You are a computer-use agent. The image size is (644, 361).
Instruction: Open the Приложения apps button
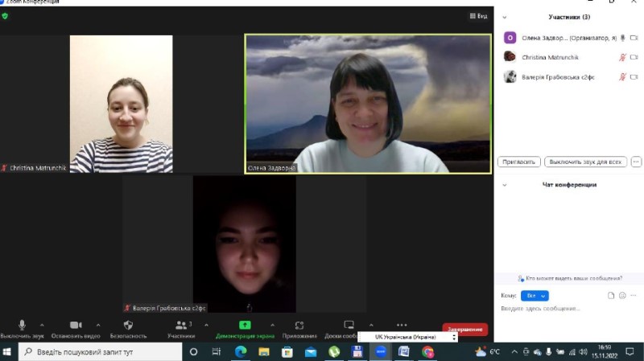pos(299,329)
